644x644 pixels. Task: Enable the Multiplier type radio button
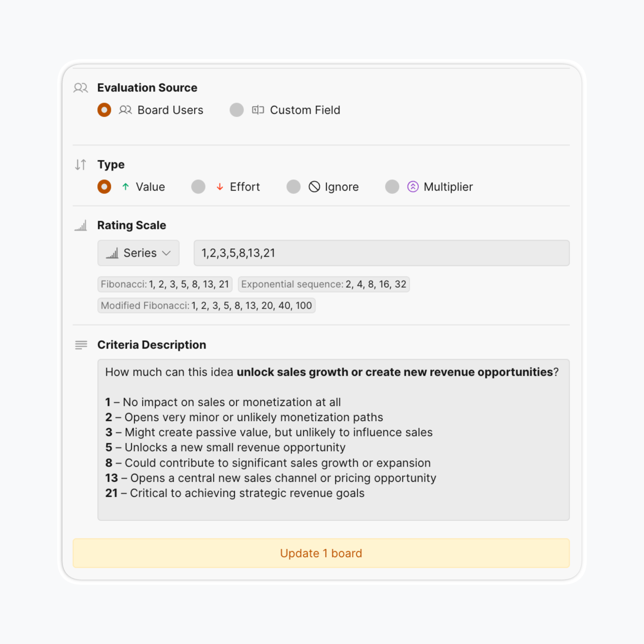coord(392,187)
